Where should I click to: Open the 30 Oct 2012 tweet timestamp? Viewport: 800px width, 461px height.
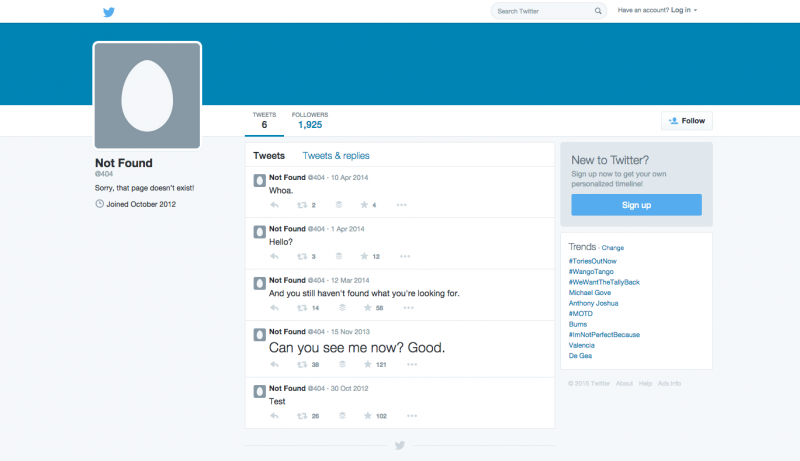tap(349, 388)
